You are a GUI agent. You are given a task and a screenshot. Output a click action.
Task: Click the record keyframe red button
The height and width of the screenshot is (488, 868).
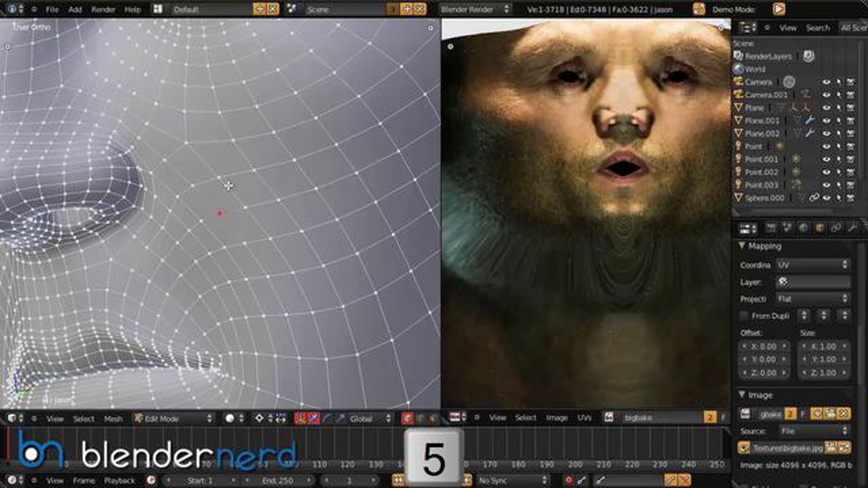pos(569,480)
